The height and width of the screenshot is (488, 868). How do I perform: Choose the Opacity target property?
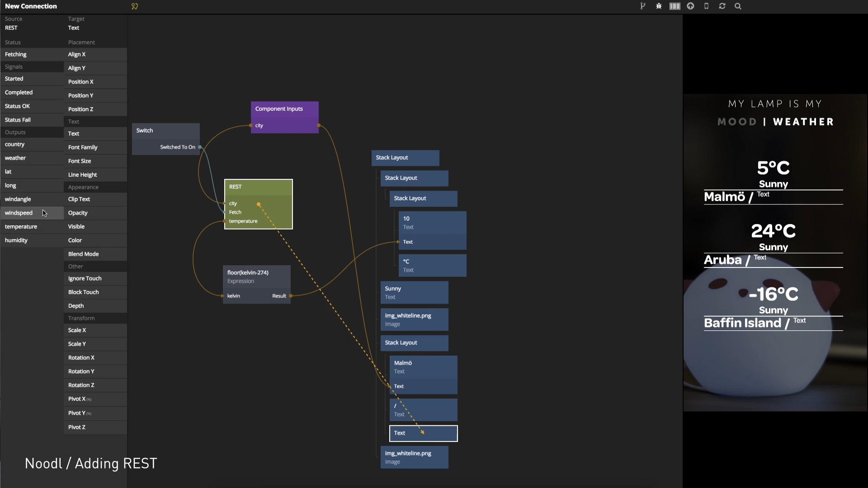point(78,213)
